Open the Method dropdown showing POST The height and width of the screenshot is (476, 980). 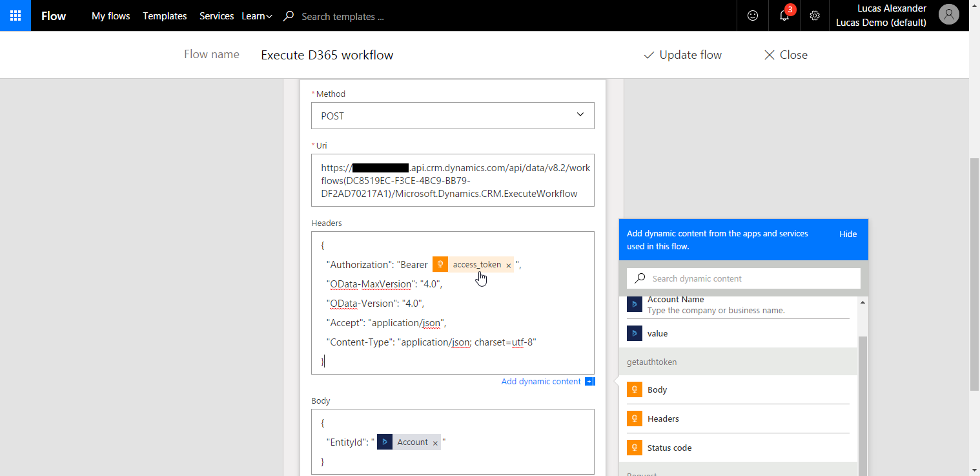point(453,116)
